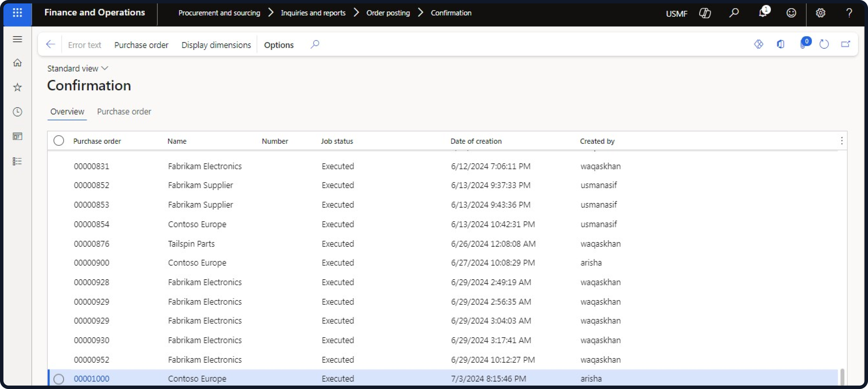Screen dimensions: 868x389
Task: Go to Home in sidebar
Action: pyautogui.click(x=17, y=63)
